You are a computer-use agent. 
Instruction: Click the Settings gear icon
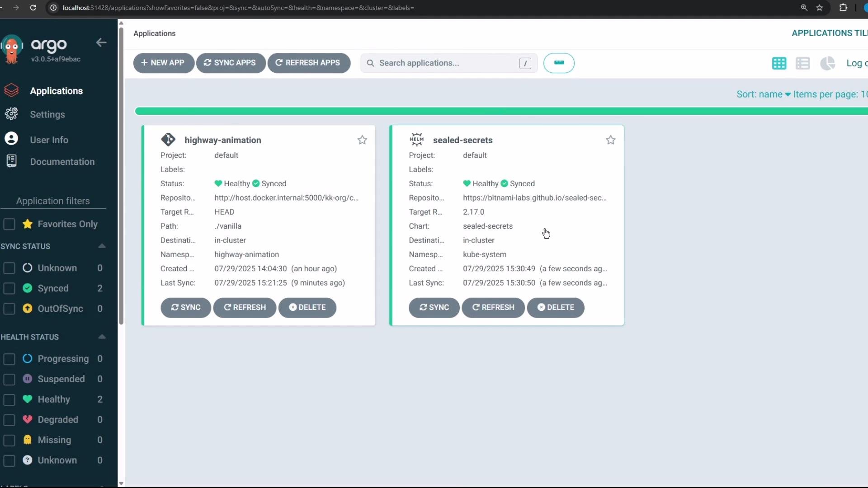click(11, 114)
